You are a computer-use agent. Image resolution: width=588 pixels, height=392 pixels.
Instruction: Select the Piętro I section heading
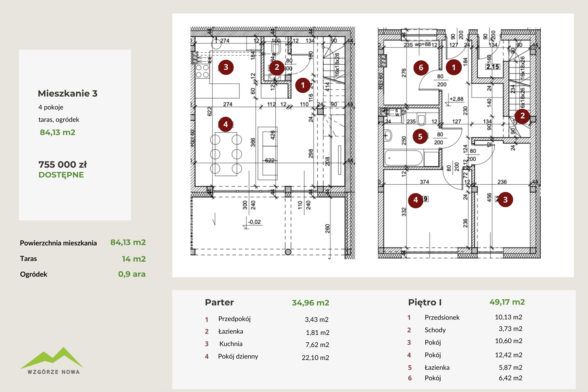coord(425,302)
